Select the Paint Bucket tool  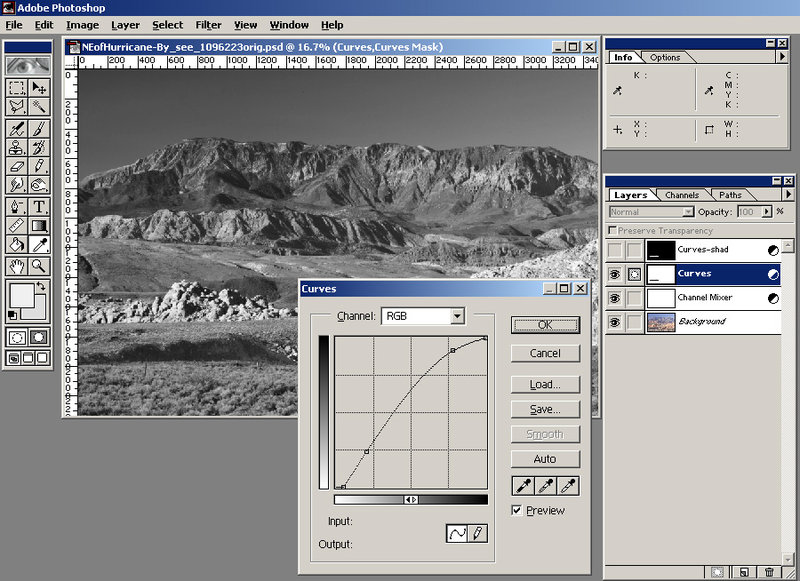tap(17, 244)
